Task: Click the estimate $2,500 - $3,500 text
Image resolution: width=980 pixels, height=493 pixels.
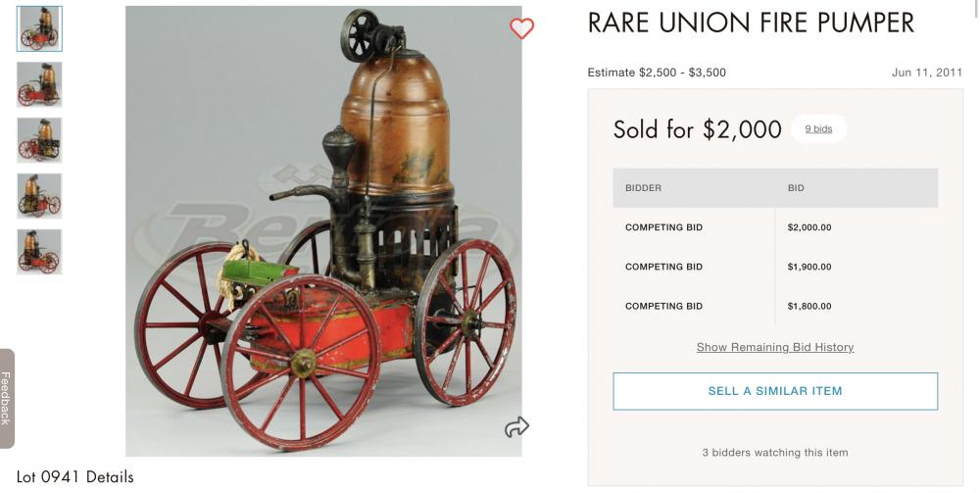Action: 657,73
